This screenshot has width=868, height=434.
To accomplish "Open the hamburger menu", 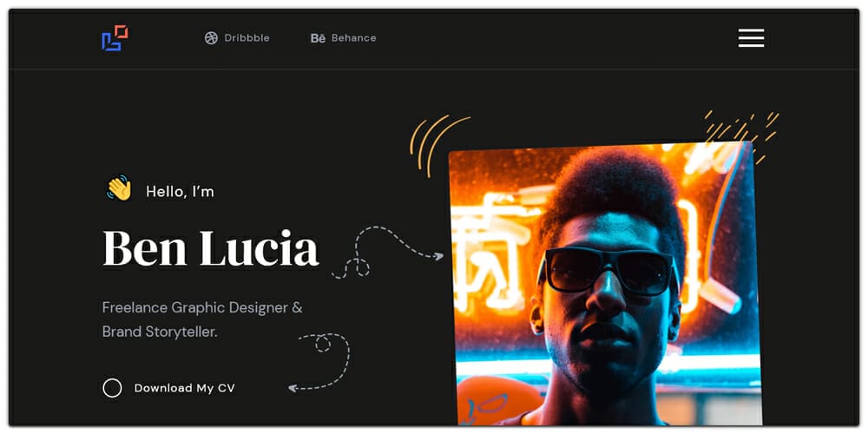I will (x=751, y=38).
